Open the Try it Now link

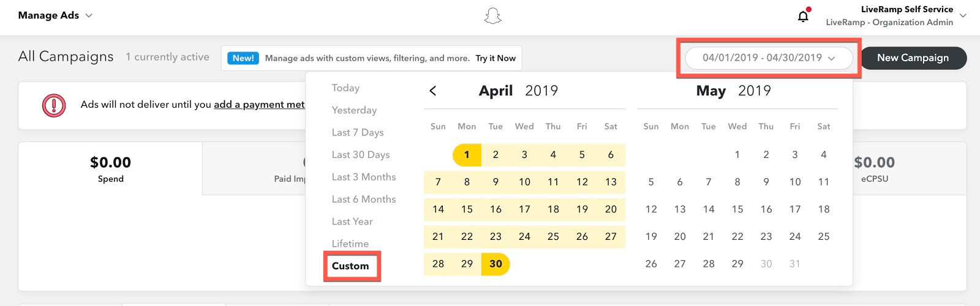point(496,58)
